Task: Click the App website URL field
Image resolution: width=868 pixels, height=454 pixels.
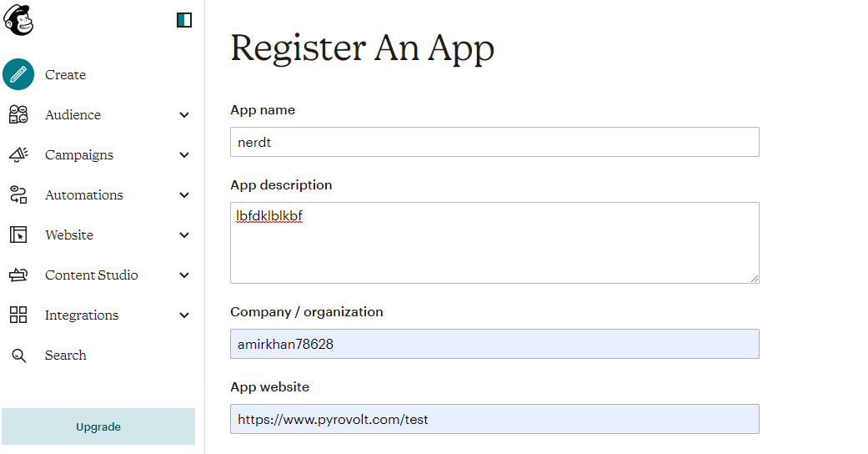Action: click(494, 419)
